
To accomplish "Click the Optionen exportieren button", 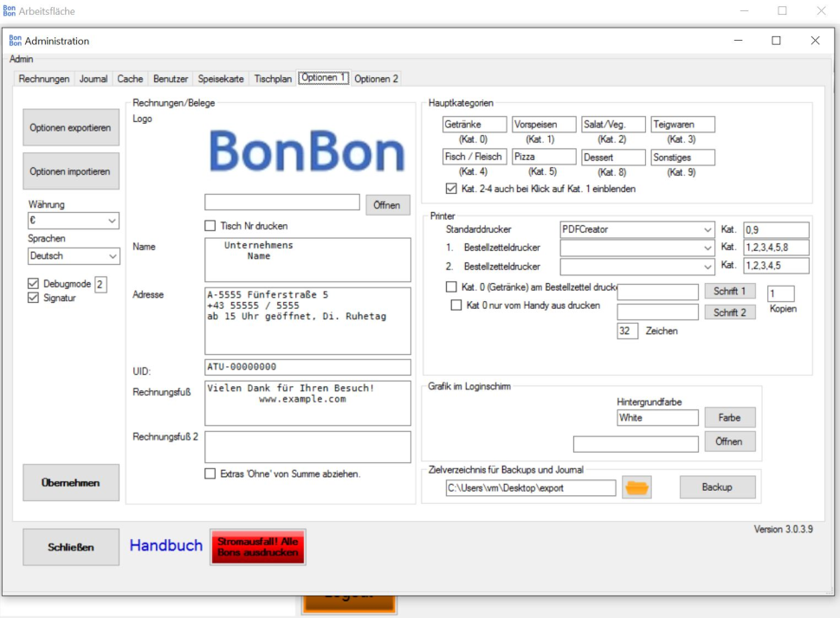I will pos(70,128).
